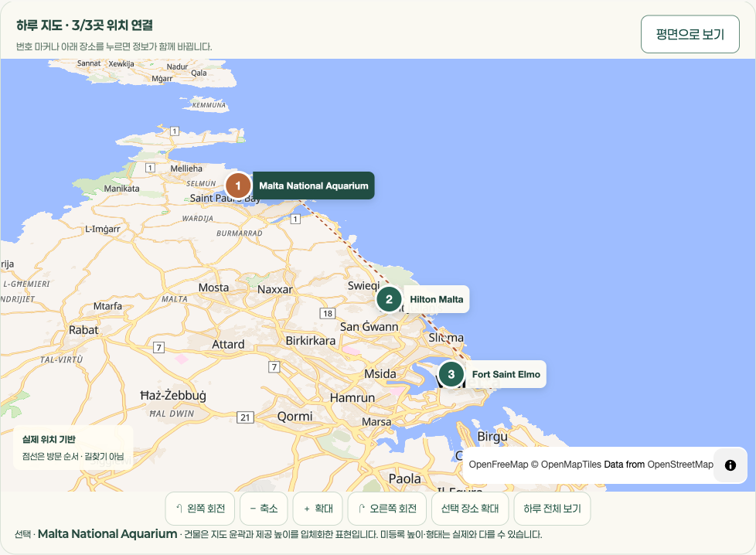Click the route 18 road shield

pos(328,313)
